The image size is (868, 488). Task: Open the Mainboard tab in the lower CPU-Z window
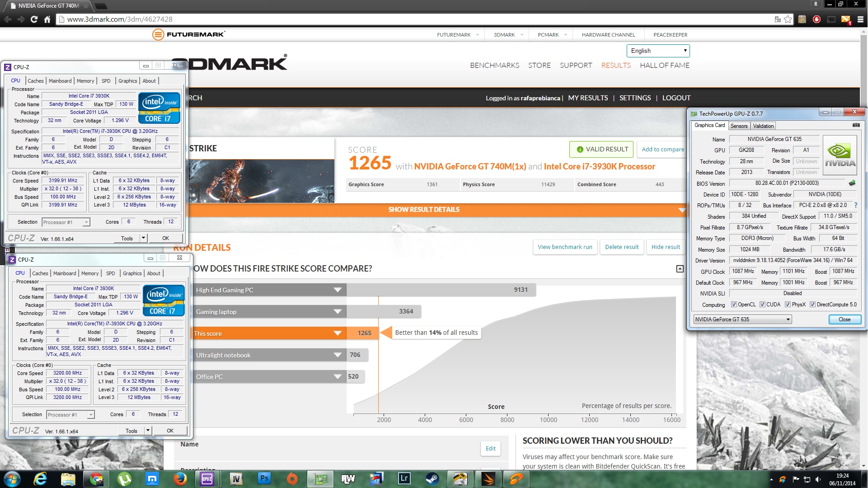click(x=65, y=273)
